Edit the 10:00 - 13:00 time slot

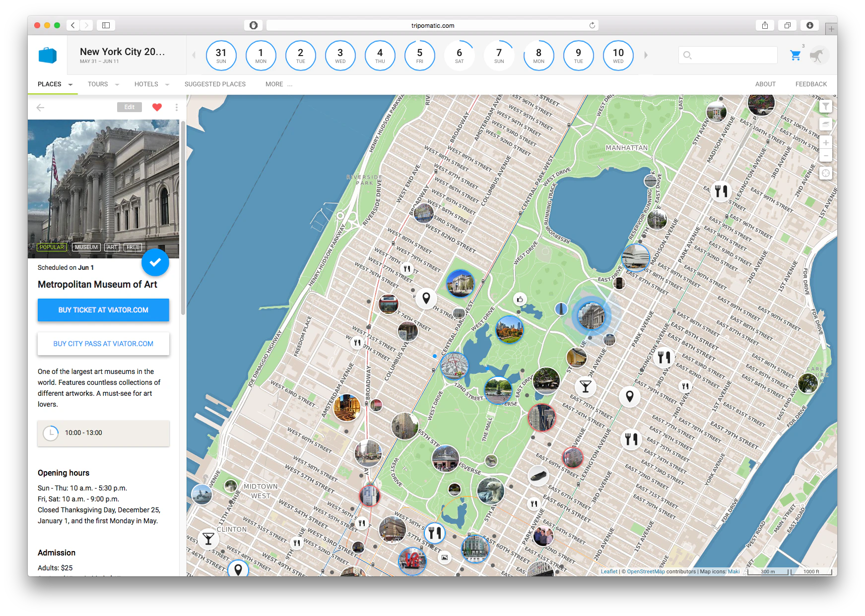coord(103,433)
